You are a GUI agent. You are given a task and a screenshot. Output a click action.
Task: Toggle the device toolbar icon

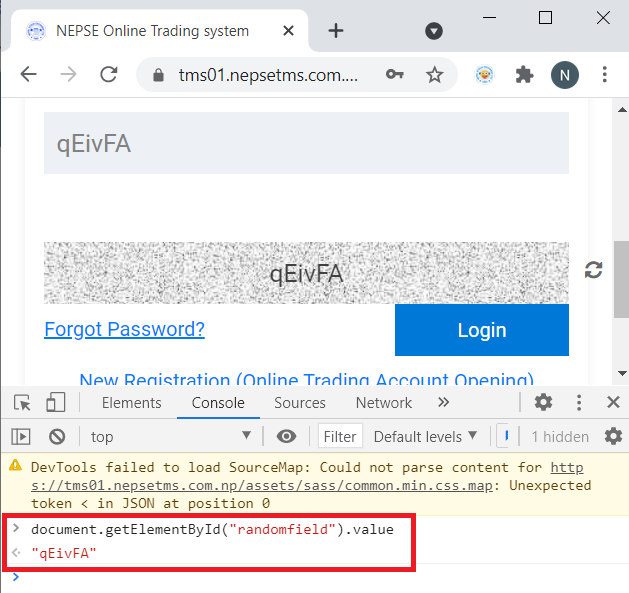[56, 403]
